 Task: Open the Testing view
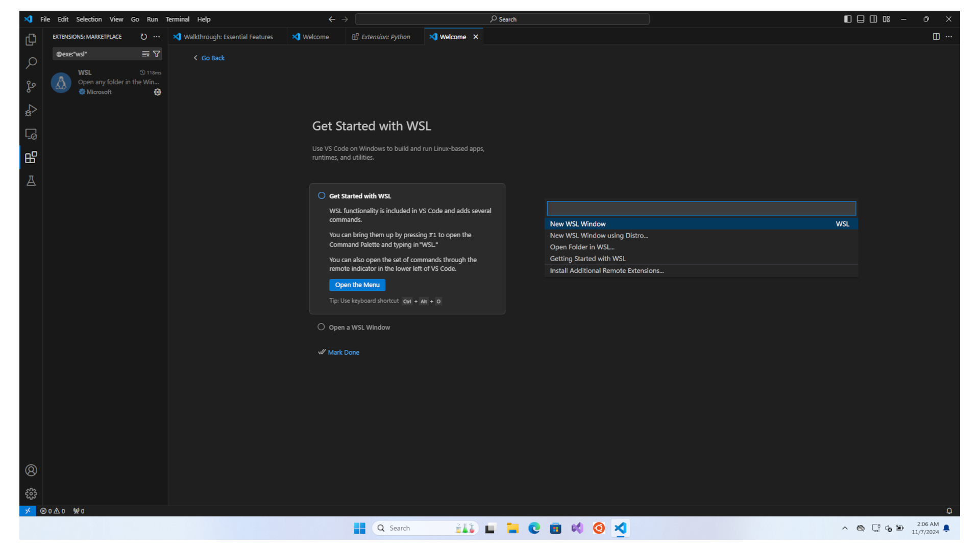pyautogui.click(x=31, y=181)
